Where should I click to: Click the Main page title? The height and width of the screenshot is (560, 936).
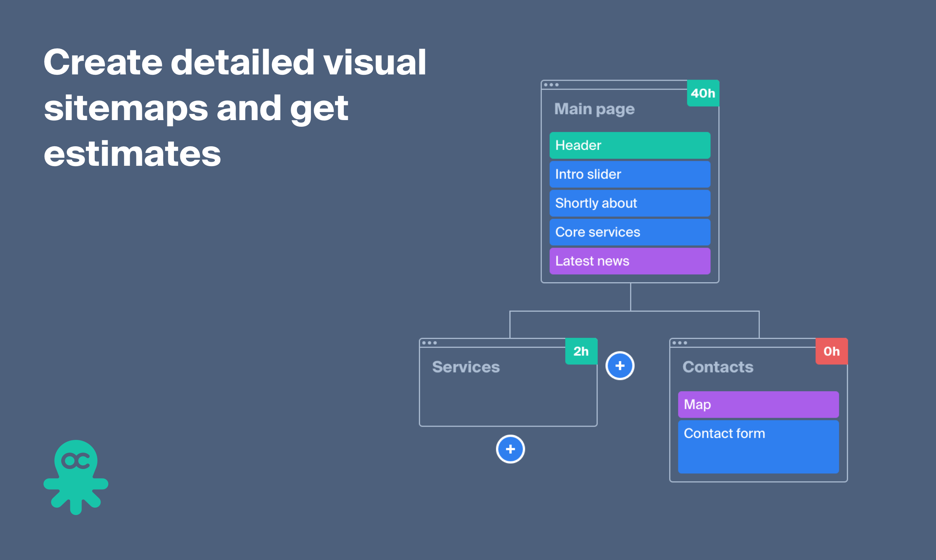pyautogui.click(x=594, y=109)
